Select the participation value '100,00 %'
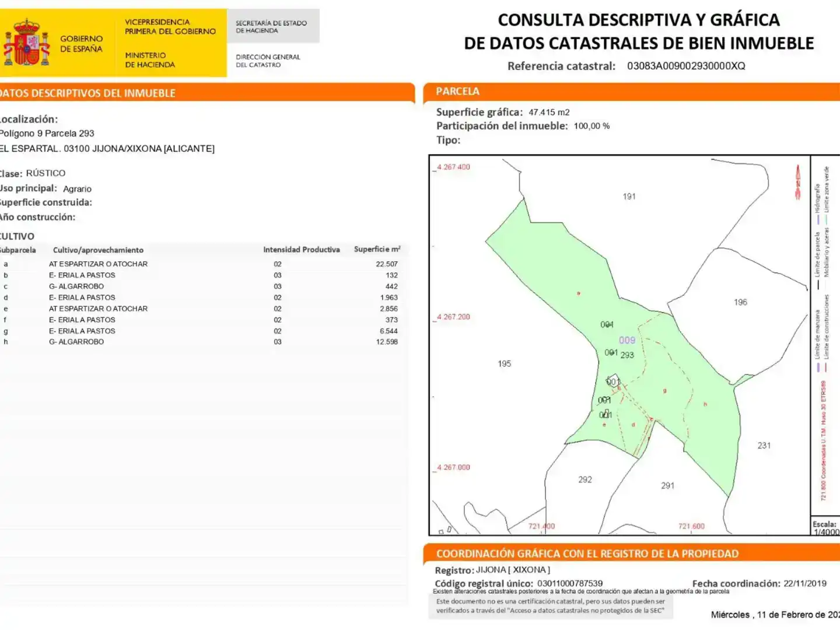Viewport: 840px width, 630px height. coord(591,126)
